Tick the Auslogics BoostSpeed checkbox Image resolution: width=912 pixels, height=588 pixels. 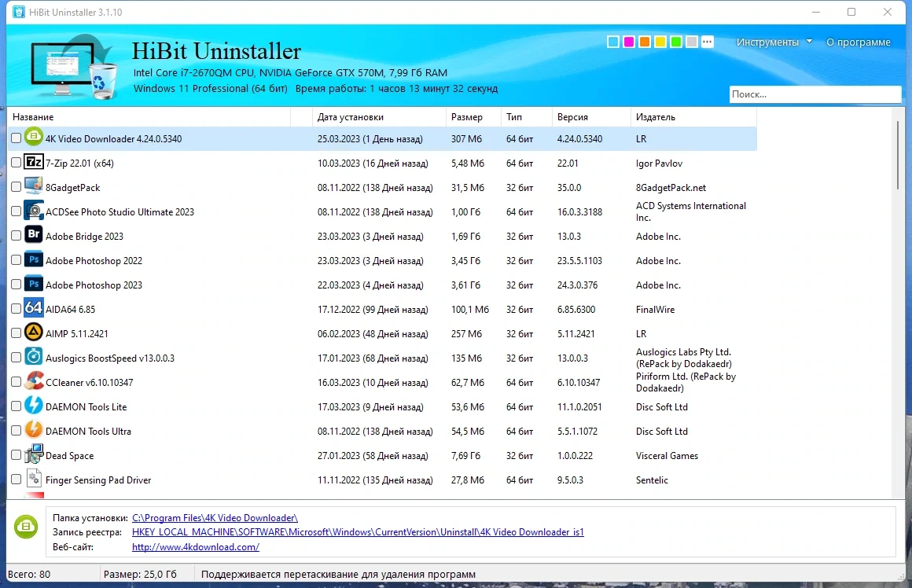click(17, 358)
